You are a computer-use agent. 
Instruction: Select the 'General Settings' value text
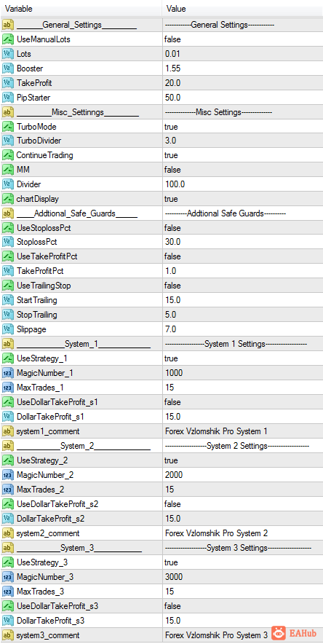(219, 25)
